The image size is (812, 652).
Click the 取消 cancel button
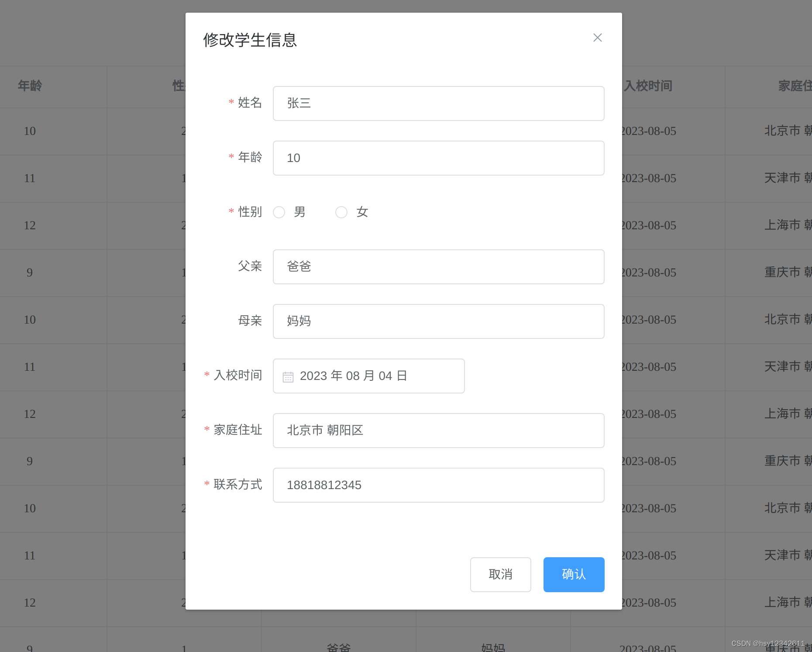click(x=500, y=575)
